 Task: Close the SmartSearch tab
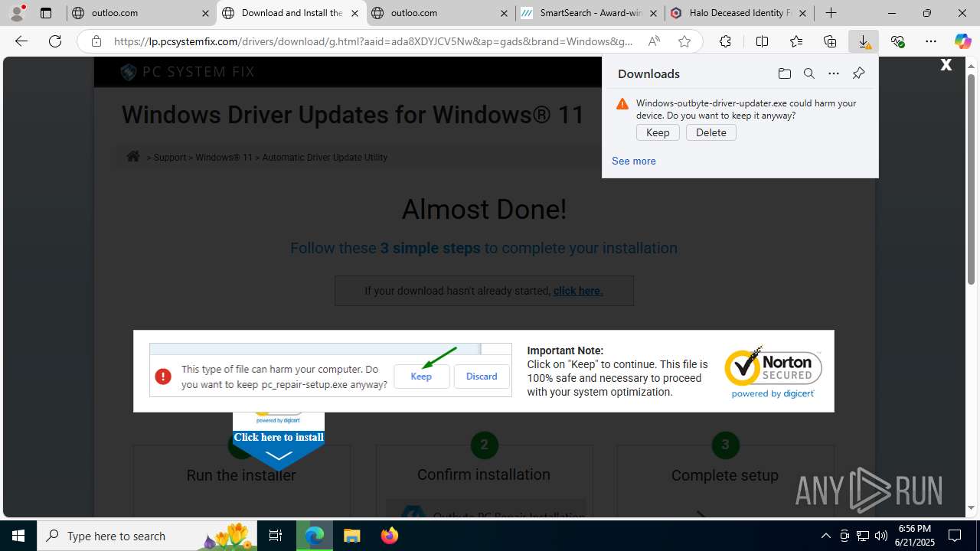point(653,13)
